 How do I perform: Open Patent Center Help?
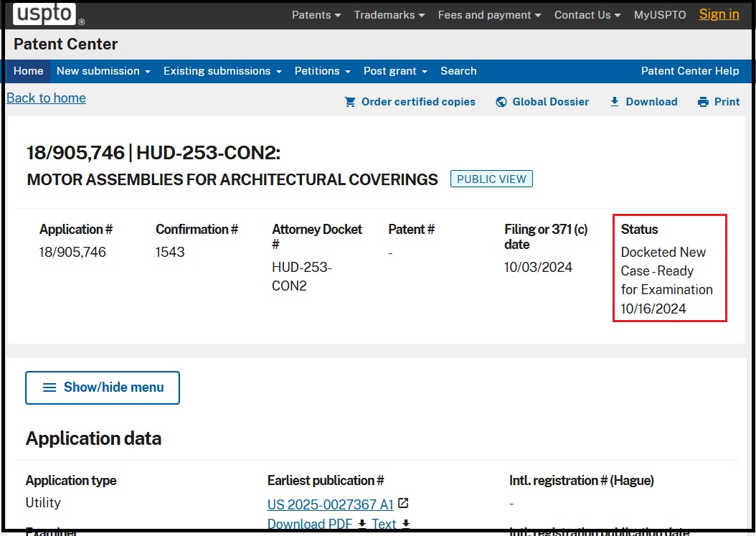[690, 71]
